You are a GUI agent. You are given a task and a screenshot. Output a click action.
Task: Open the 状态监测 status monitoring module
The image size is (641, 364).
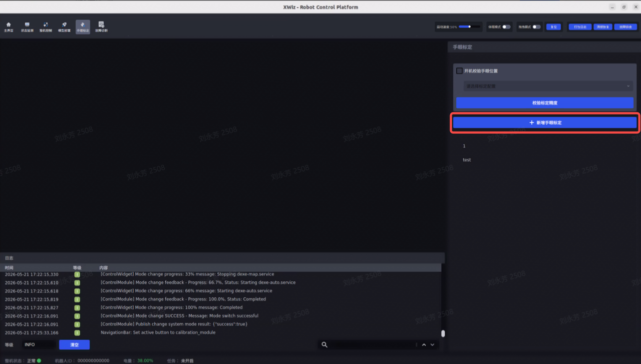(27, 27)
